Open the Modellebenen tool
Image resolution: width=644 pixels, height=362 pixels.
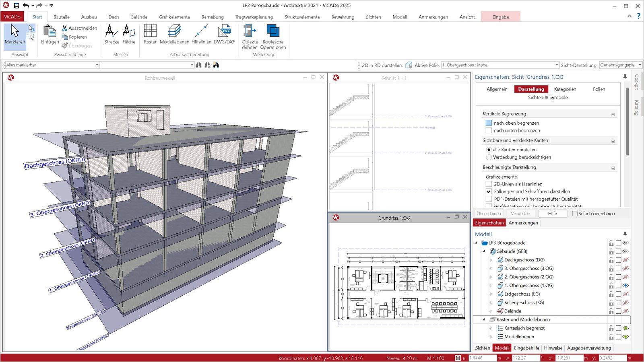coord(174,34)
